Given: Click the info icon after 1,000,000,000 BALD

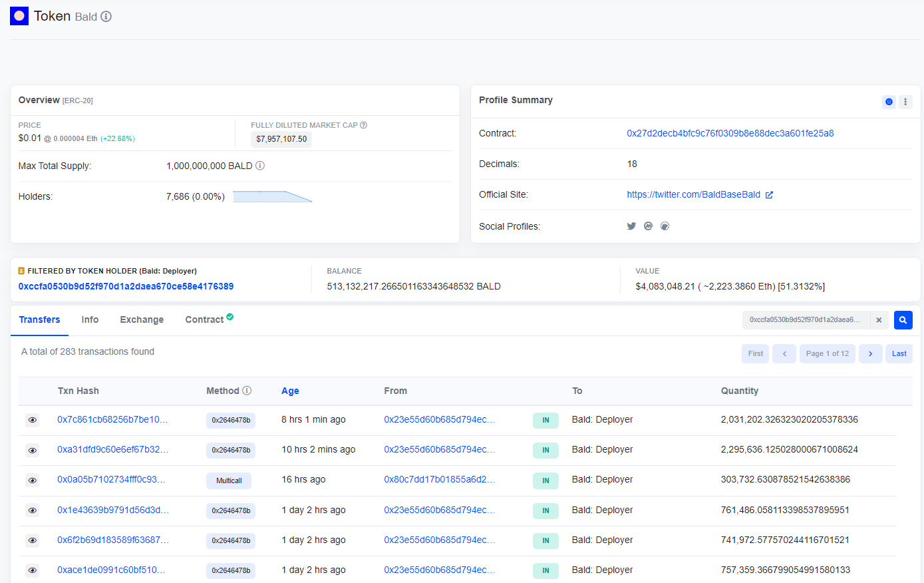Looking at the screenshot, I should click(x=260, y=166).
